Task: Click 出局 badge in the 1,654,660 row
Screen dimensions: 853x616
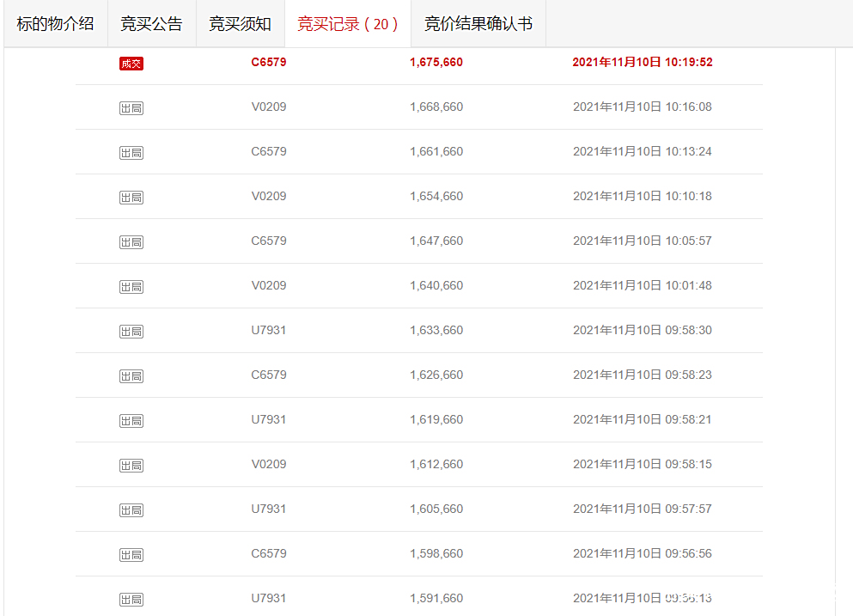Action: point(131,198)
